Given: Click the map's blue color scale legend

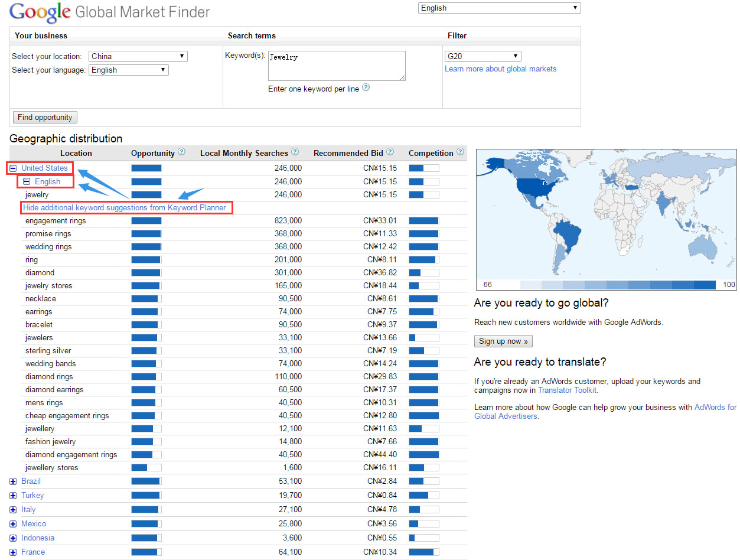Looking at the screenshot, I should 618,285.
